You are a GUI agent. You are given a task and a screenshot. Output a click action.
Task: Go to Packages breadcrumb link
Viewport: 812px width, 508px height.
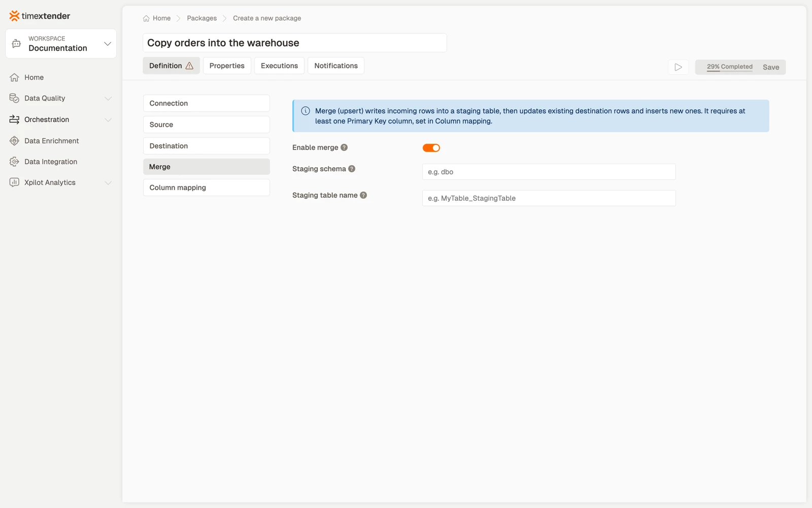[201, 18]
